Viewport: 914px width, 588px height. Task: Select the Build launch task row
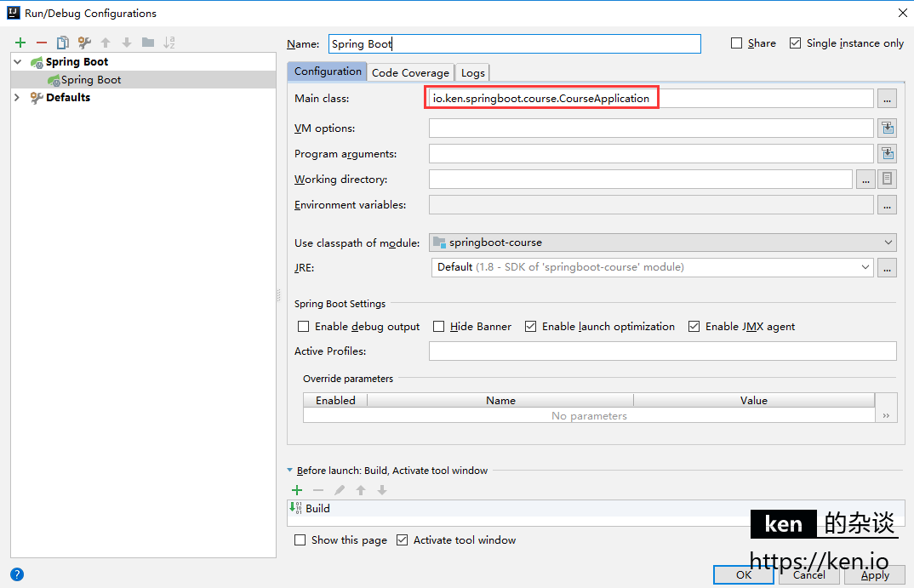click(597, 508)
